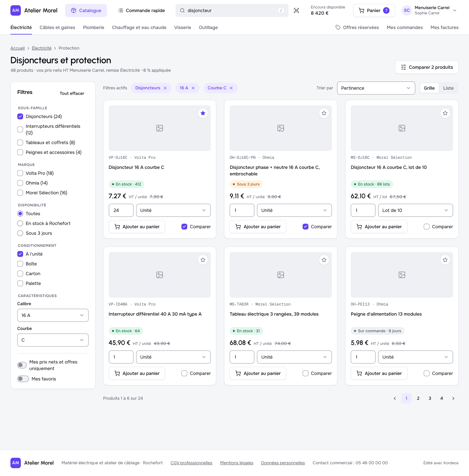Image resolution: width=469 pixels, height=476 pixels.
Task: Add Tableau électrique MS-TAB3R to cart
Action: pyautogui.click(x=258, y=373)
